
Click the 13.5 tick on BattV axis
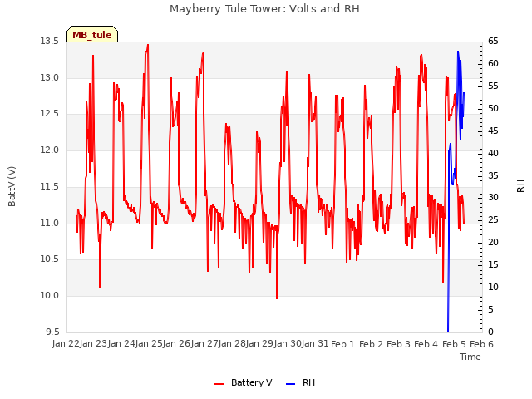coord(50,42)
